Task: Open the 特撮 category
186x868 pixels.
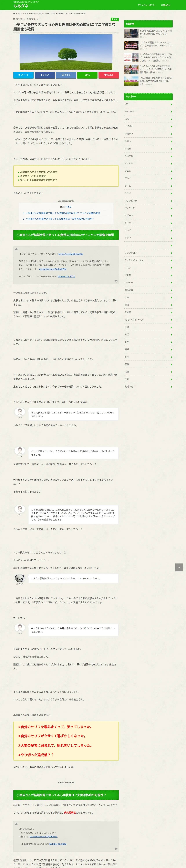Action: click(x=148, y=327)
